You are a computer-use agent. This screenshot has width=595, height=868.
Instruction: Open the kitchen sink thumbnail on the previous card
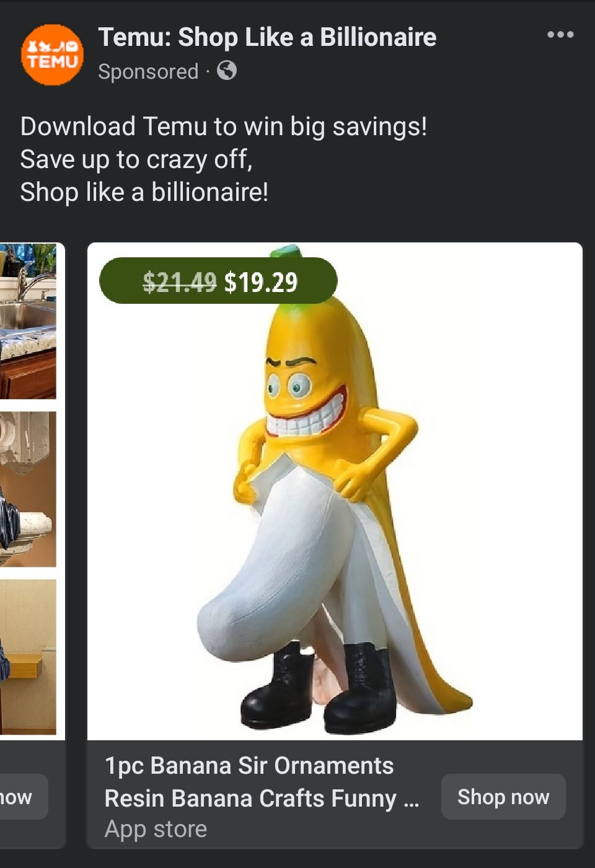[x=28, y=321]
